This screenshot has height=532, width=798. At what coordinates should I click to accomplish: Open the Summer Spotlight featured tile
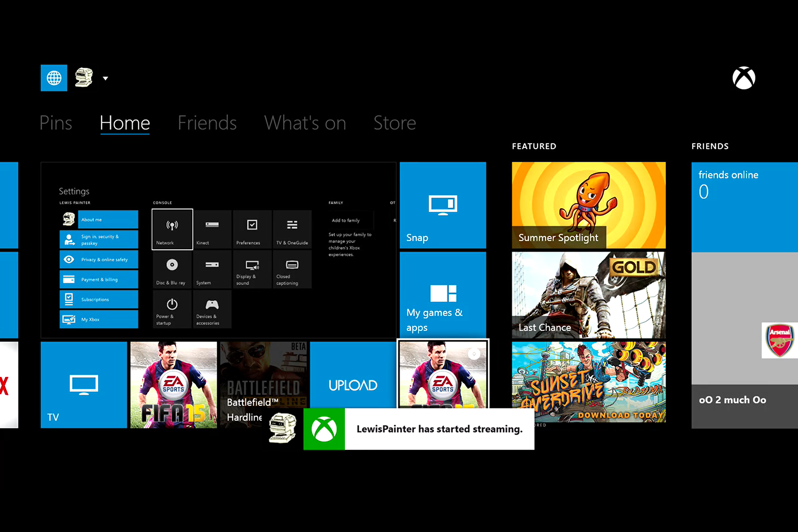pyautogui.click(x=589, y=205)
